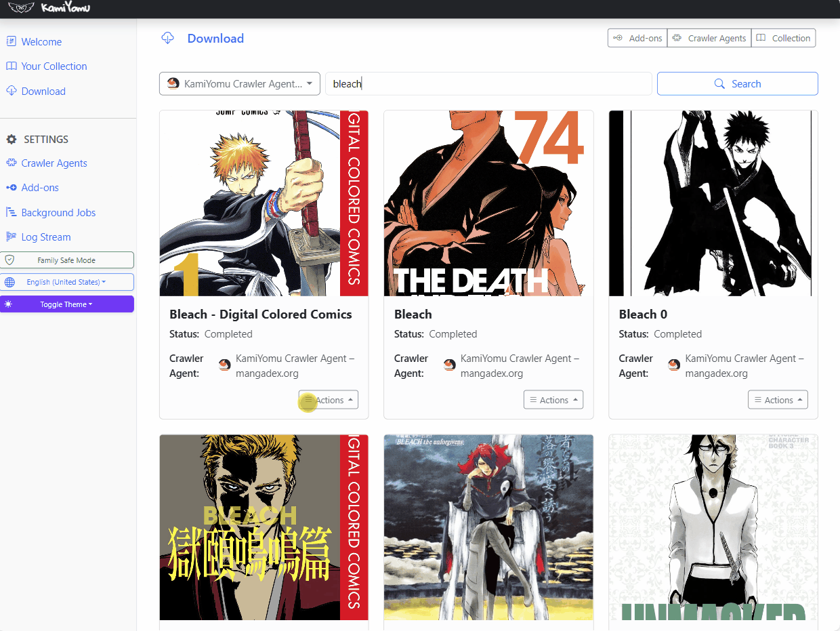Click the Add-ons plug icon in sidebar

pyautogui.click(x=11, y=188)
